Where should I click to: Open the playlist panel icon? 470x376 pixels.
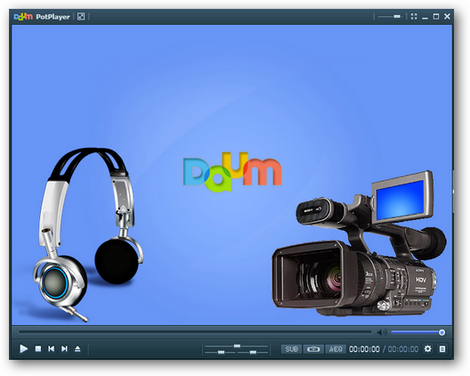pyautogui.click(x=442, y=349)
